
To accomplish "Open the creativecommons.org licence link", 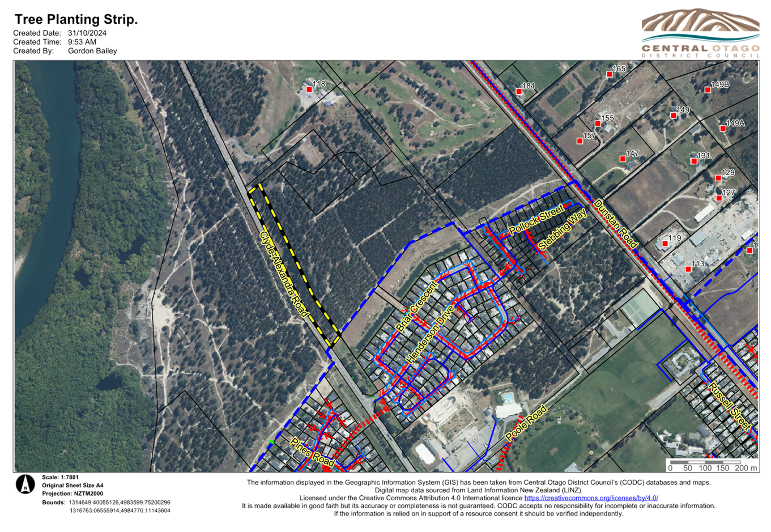I will click(x=591, y=498).
